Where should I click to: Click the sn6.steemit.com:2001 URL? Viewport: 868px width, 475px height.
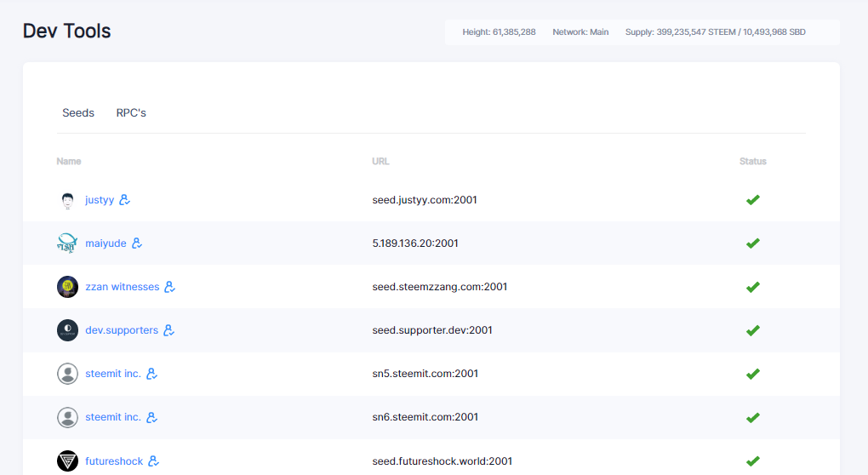tap(425, 417)
